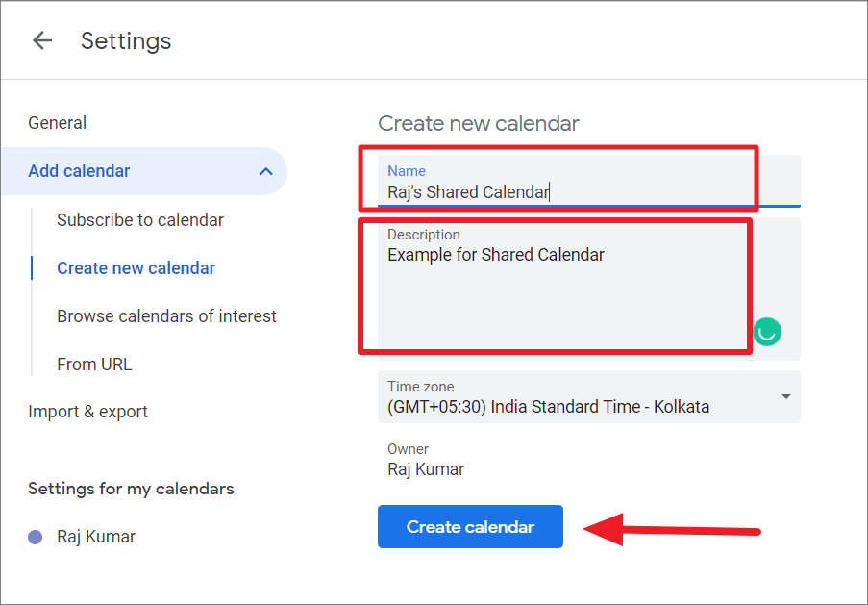Click the Add calendar sidebar entry
The width and height of the screenshot is (868, 605).
tap(79, 170)
